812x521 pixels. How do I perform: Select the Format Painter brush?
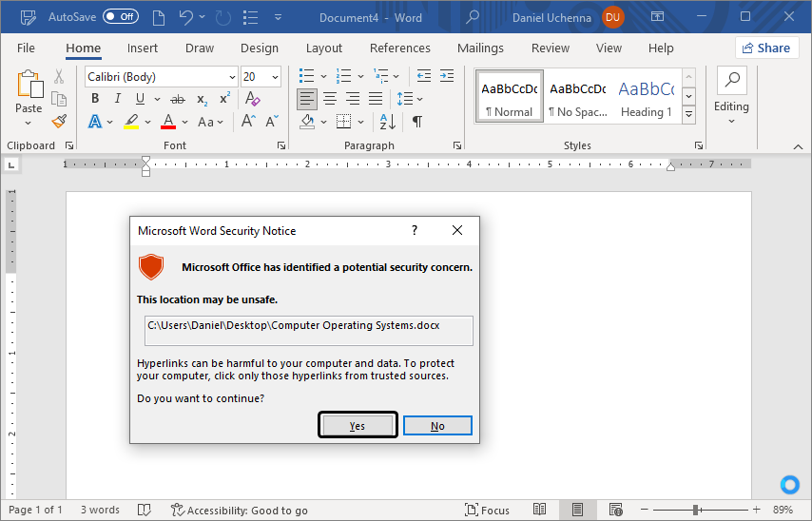coord(59,122)
